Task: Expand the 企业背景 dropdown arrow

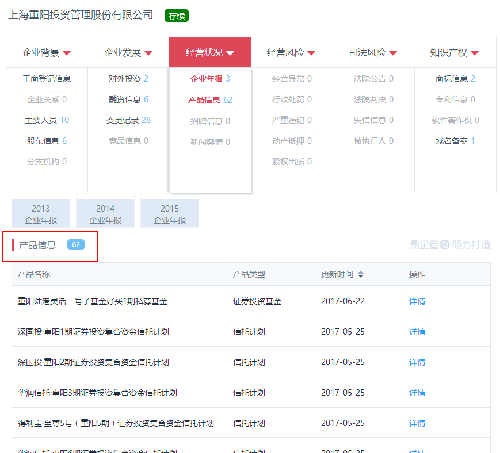Action: coord(67,53)
